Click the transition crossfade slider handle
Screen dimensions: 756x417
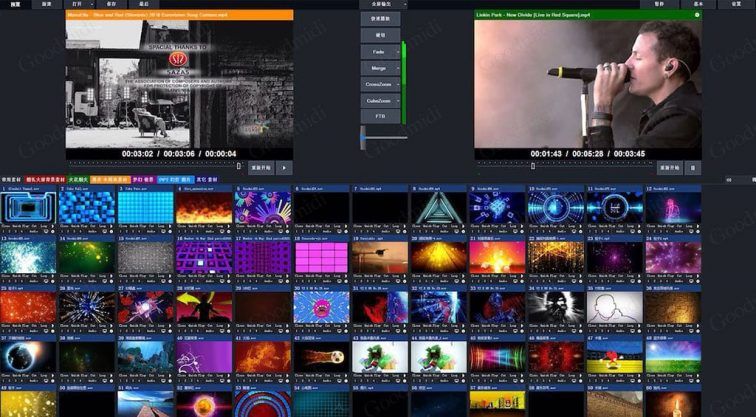click(364, 137)
